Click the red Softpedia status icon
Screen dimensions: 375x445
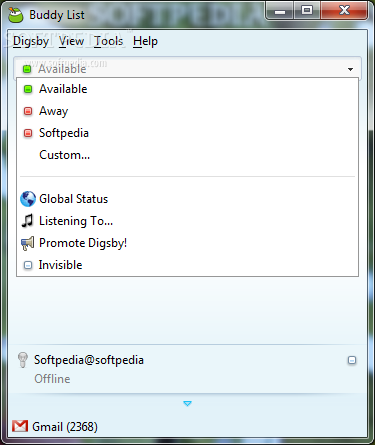(x=28, y=133)
